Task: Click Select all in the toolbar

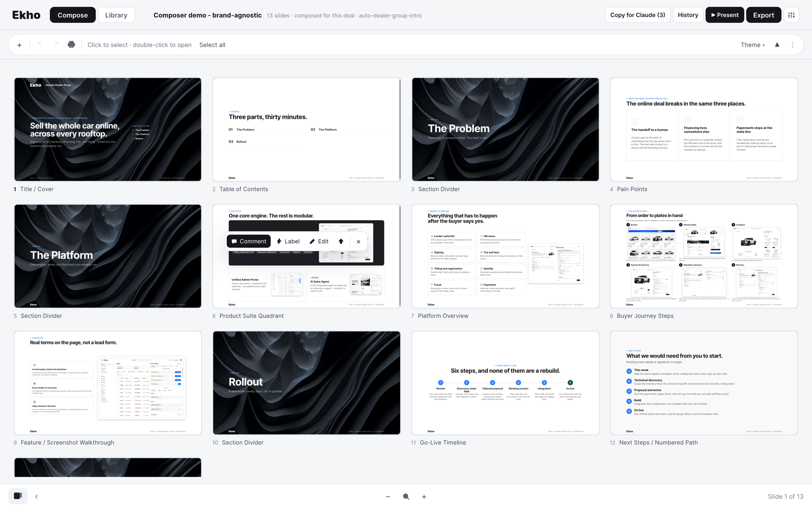Action: point(212,45)
